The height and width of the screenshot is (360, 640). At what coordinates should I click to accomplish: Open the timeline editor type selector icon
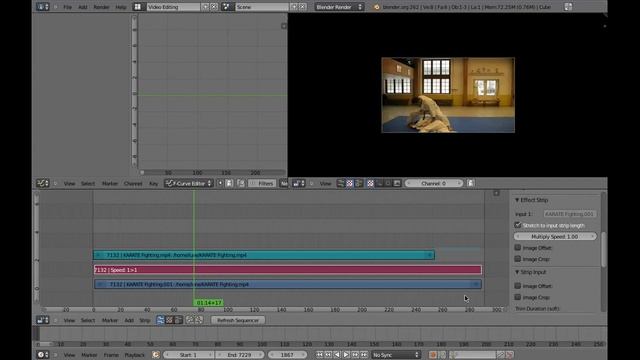pos(42,355)
